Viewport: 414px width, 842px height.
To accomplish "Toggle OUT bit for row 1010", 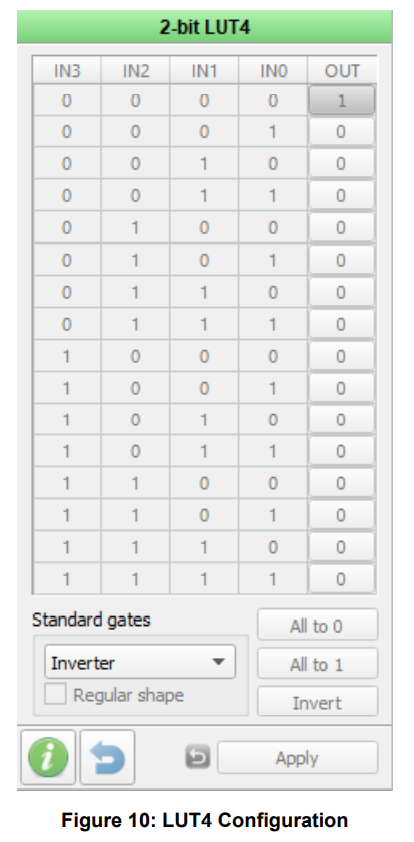I will coord(342,419).
